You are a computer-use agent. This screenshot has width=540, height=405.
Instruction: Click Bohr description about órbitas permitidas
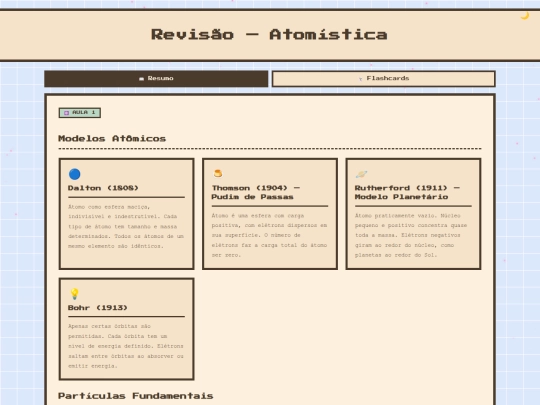click(126, 346)
